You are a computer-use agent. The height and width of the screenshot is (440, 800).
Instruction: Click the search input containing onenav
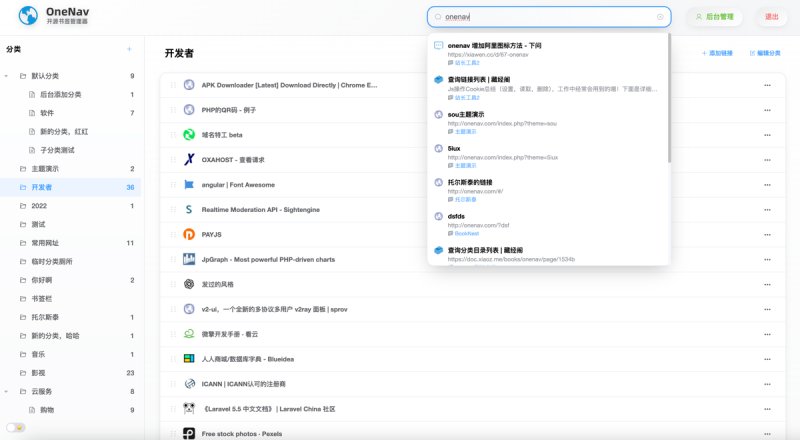click(x=549, y=17)
